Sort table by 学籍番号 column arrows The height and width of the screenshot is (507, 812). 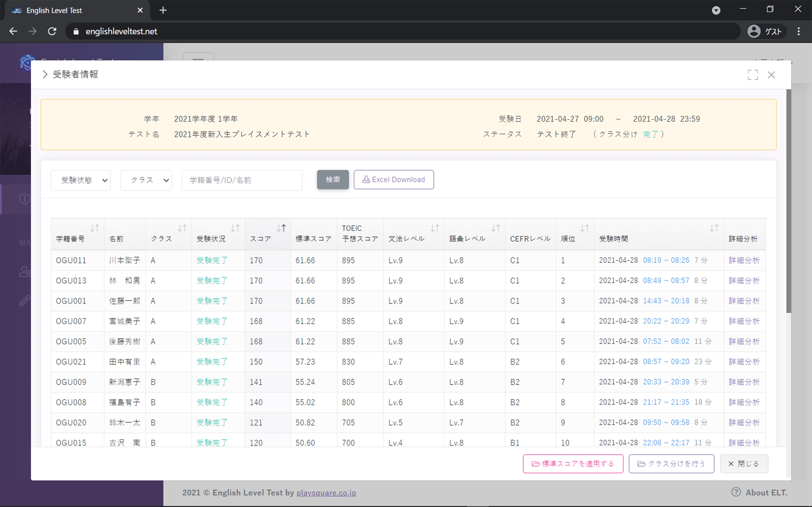click(x=95, y=228)
